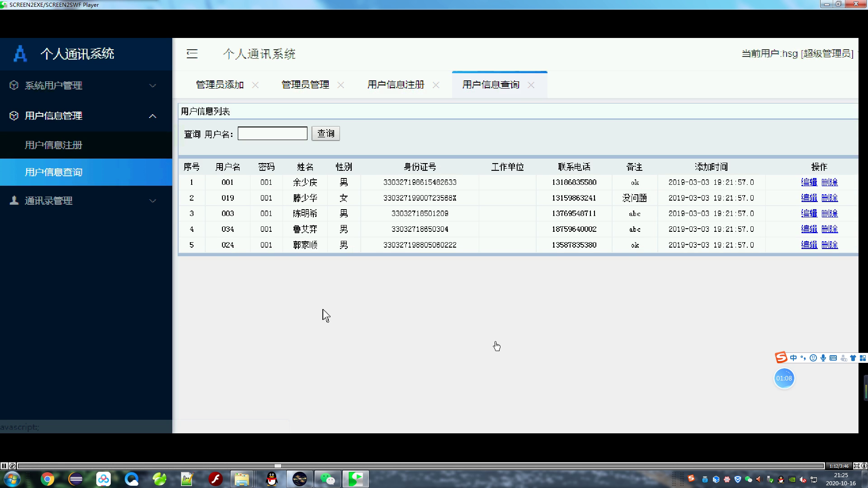
Task: Edit the row for 鲁艾弃
Action: [x=809, y=229]
